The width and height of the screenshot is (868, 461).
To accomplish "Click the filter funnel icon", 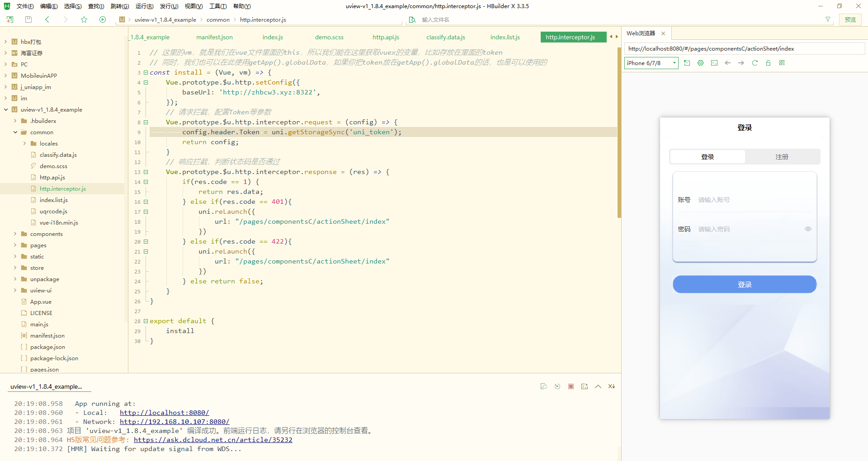I will click(x=828, y=19).
